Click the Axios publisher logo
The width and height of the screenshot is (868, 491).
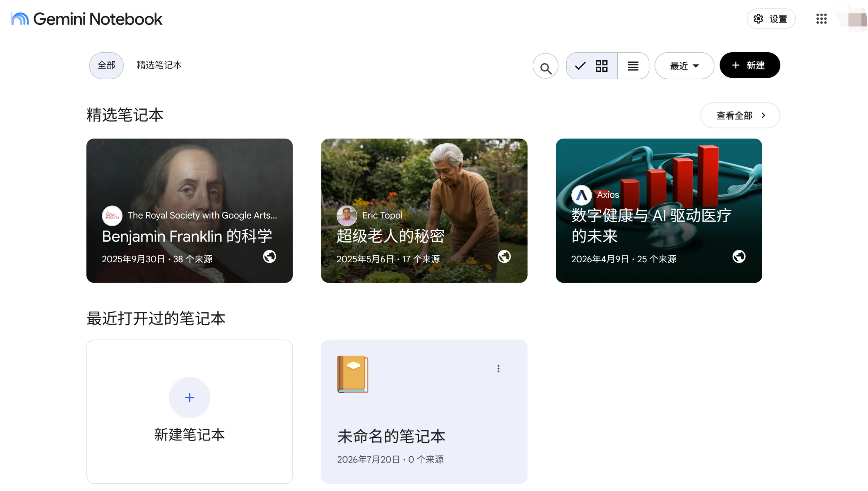(581, 195)
